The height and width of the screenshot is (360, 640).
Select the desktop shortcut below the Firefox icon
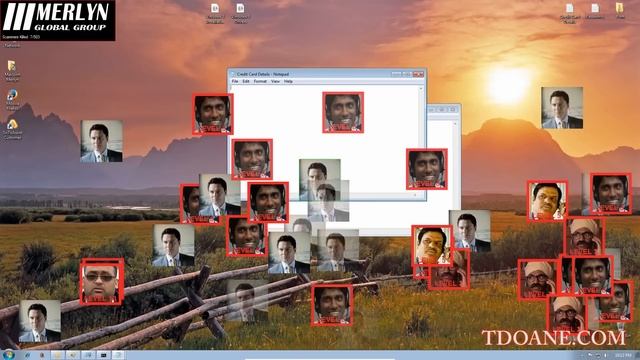click(x=12, y=129)
